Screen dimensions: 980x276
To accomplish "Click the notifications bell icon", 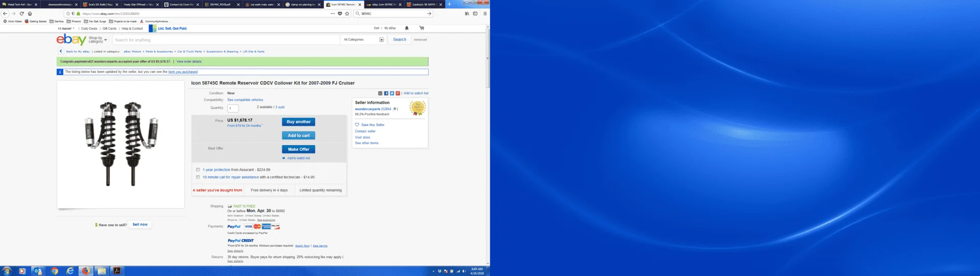I will (407, 28).
